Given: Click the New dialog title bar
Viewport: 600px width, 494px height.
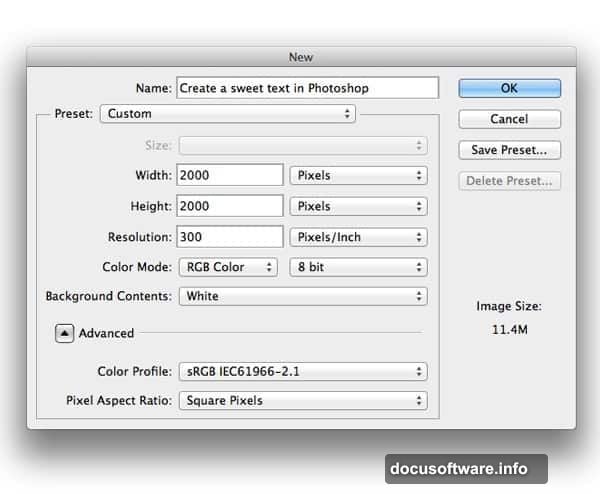Looking at the screenshot, I should click(x=301, y=58).
